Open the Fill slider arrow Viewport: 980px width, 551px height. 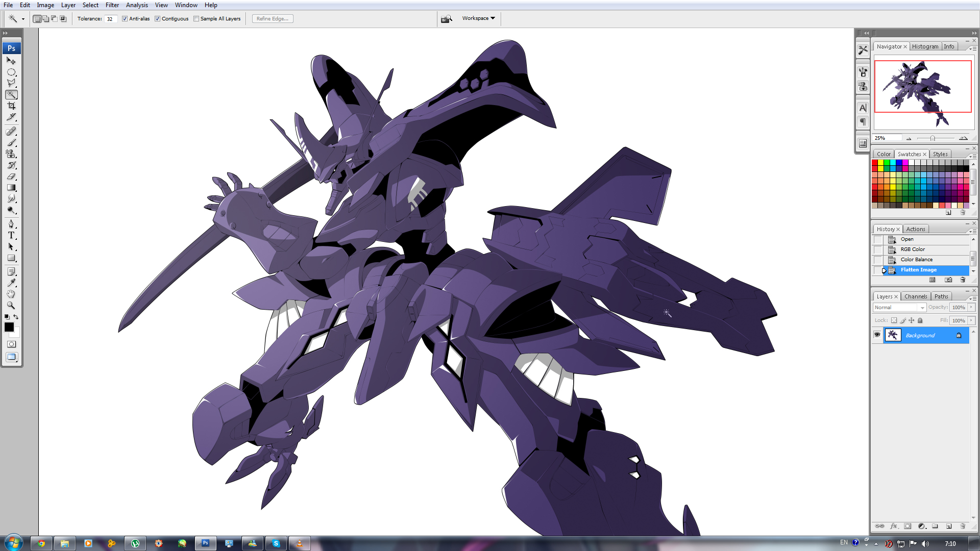971,320
